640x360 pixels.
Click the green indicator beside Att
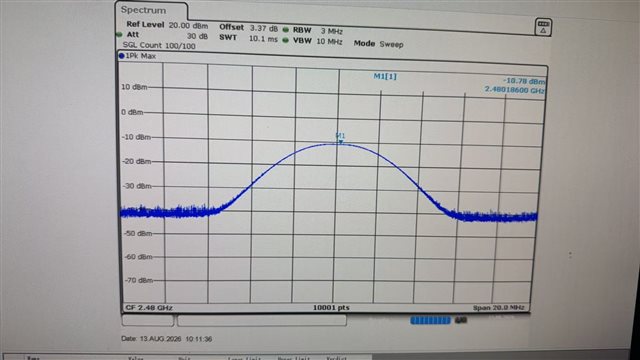tap(119, 35)
